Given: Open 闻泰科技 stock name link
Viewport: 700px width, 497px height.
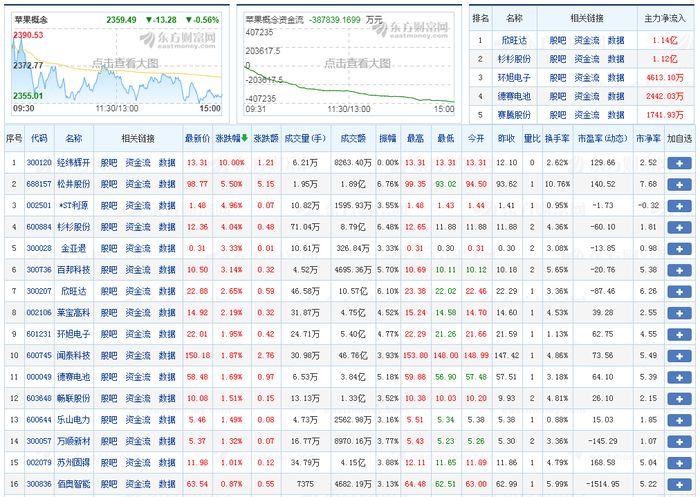Looking at the screenshot, I should click(74, 355).
